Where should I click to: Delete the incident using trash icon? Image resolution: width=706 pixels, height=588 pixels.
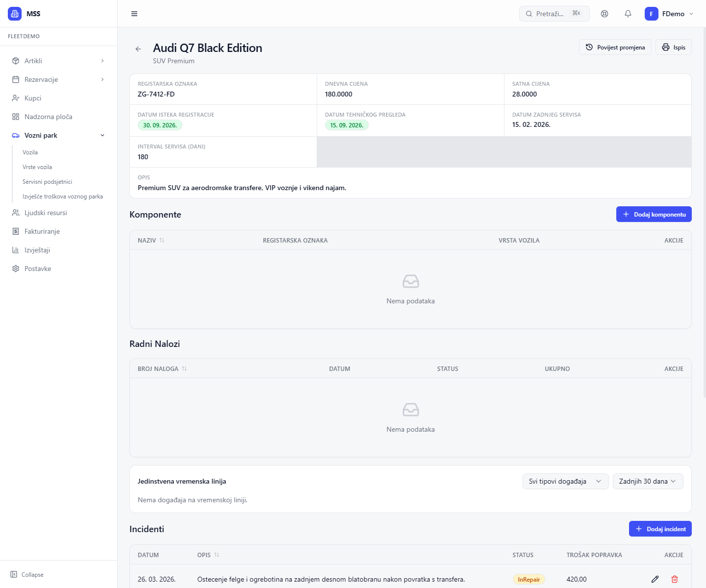[x=675, y=579]
